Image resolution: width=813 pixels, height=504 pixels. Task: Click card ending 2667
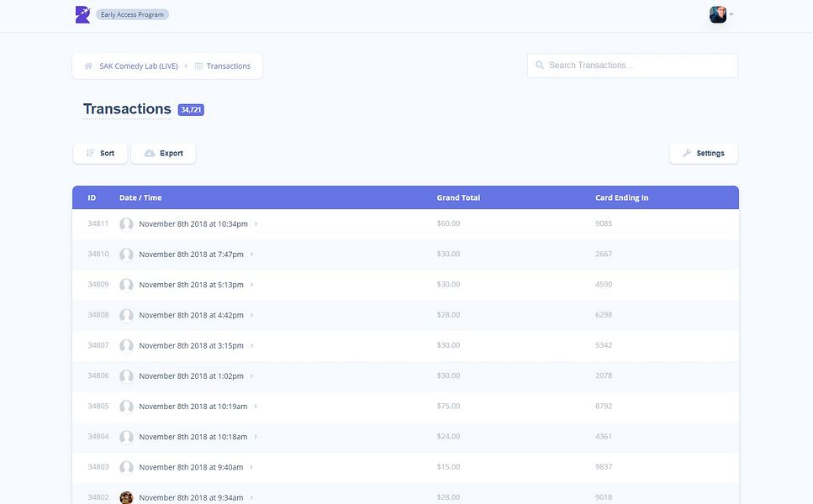[x=604, y=254]
